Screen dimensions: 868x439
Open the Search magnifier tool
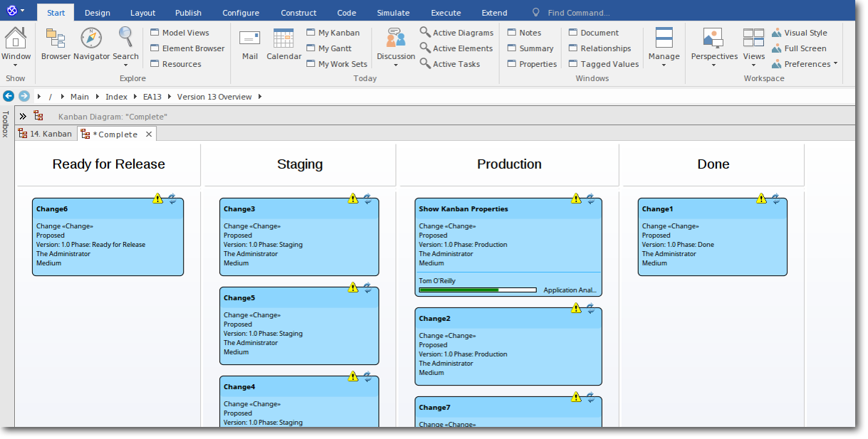point(125,43)
